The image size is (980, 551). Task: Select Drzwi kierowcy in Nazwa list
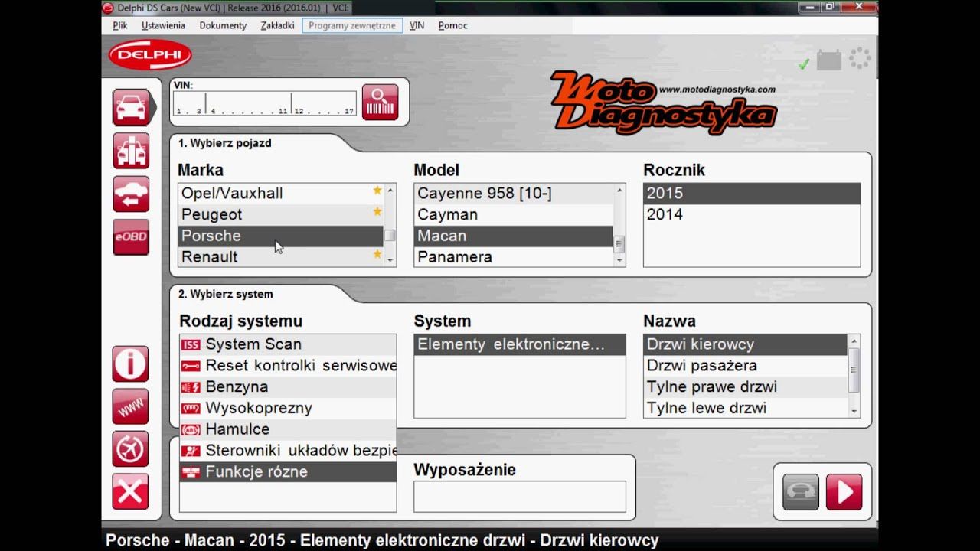(746, 344)
